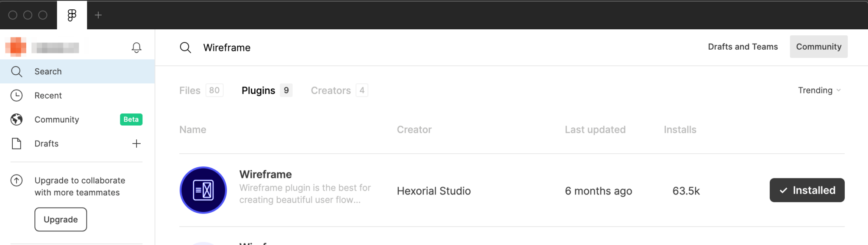
Task: Click the Wireframe plugin logo thumbnail
Action: click(x=203, y=190)
